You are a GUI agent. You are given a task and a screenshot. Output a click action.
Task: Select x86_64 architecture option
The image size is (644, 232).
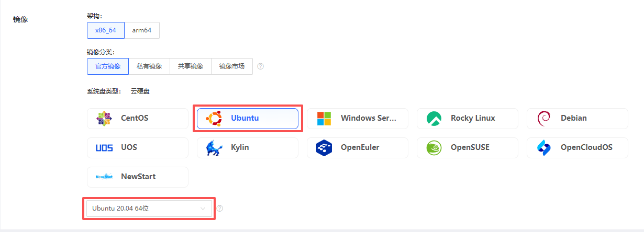[106, 30]
